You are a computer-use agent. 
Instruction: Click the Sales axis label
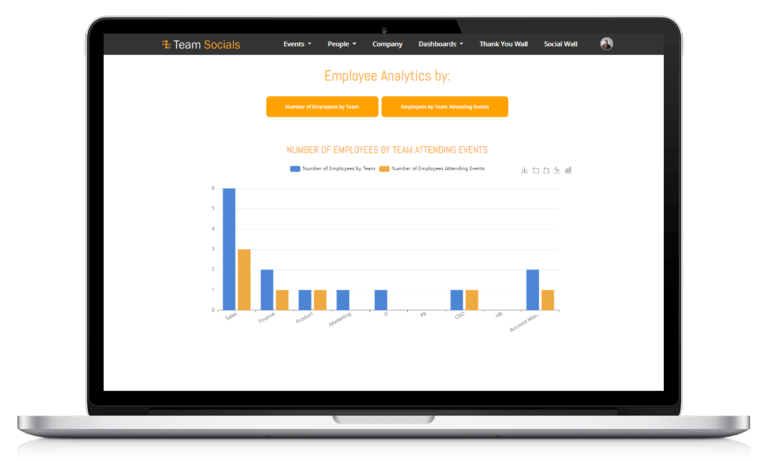pos(231,316)
